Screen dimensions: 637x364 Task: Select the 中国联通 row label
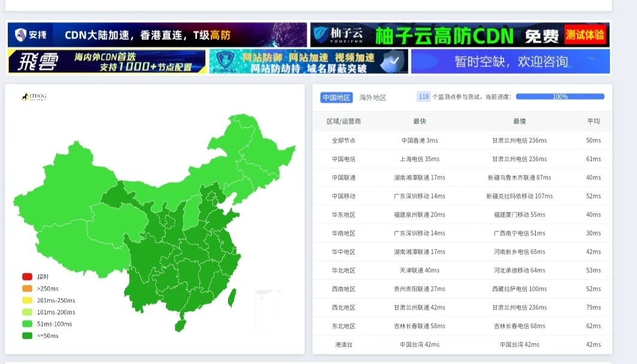point(344,178)
